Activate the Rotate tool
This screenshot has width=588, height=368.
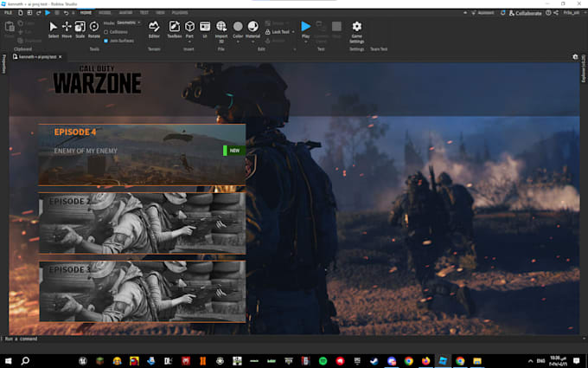(93, 29)
